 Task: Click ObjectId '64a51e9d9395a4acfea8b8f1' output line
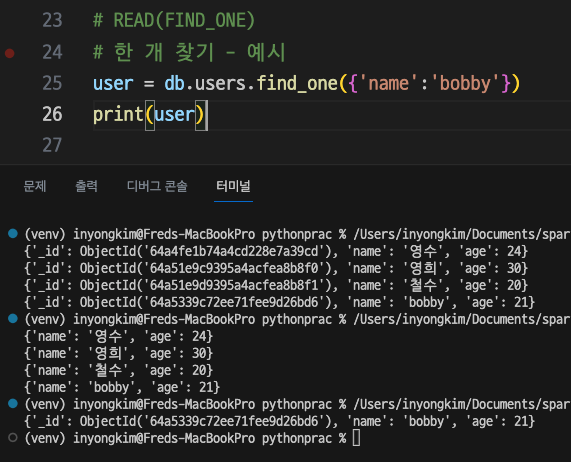point(276,285)
